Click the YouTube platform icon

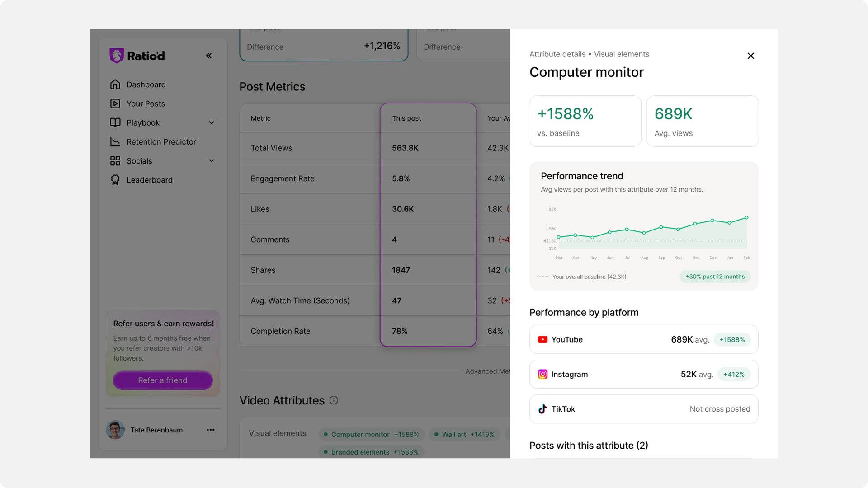(542, 339)
